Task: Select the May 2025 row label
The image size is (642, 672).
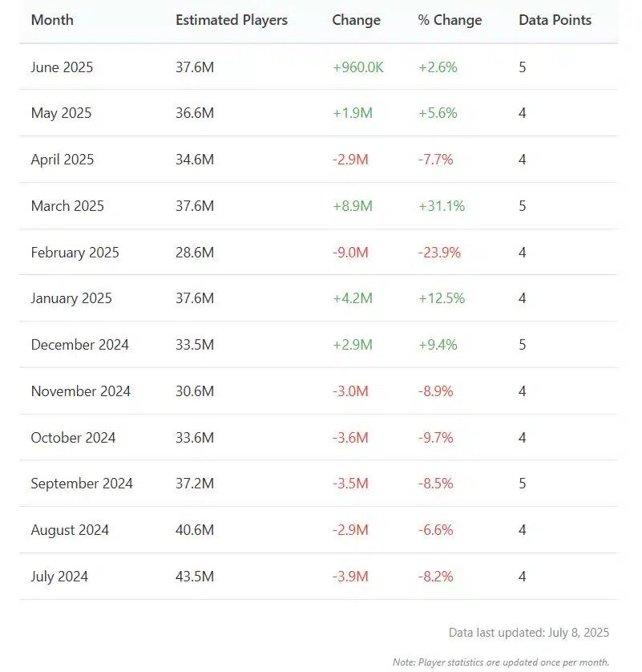Action: coord(61,113)
